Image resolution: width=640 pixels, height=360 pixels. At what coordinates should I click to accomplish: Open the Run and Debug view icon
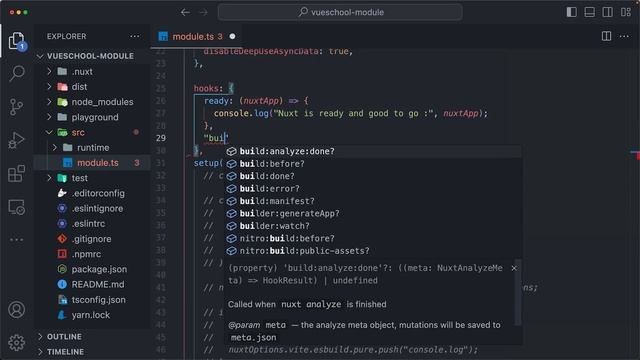tap(17, 140)
